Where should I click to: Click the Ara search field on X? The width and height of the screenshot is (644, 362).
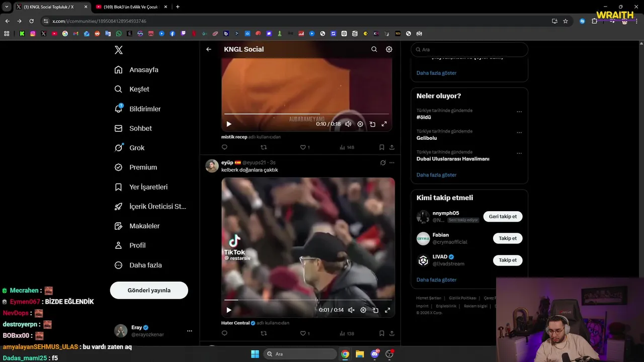point(469,49)
